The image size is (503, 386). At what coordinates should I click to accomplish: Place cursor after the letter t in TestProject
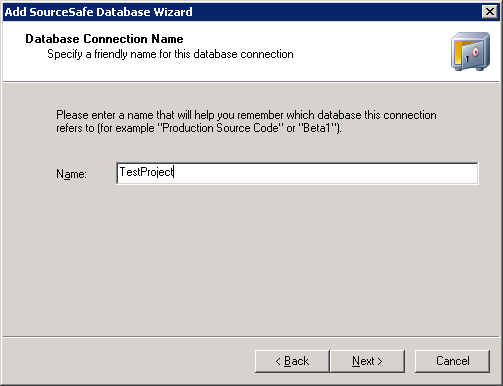[174, 172]
